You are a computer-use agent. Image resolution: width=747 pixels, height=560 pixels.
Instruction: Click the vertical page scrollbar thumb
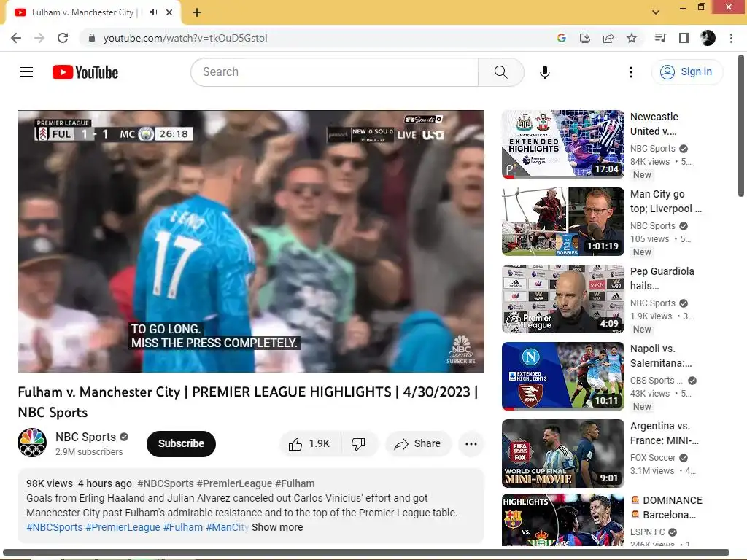coord(741,125)
